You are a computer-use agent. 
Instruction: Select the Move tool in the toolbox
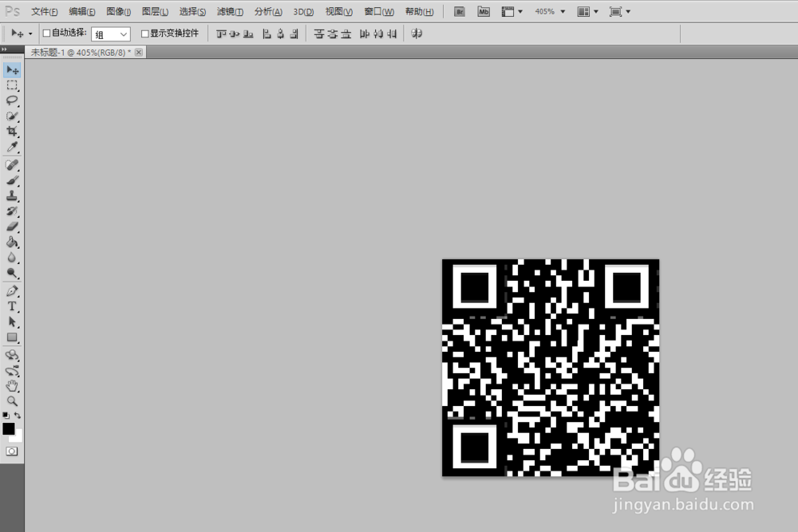(x=12, y=69)
